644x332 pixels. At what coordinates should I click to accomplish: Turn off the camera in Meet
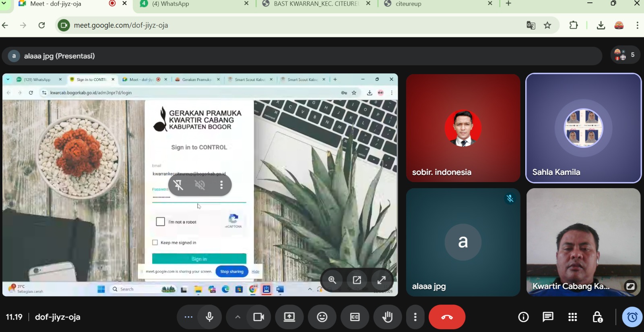click(x=258, y=317)
